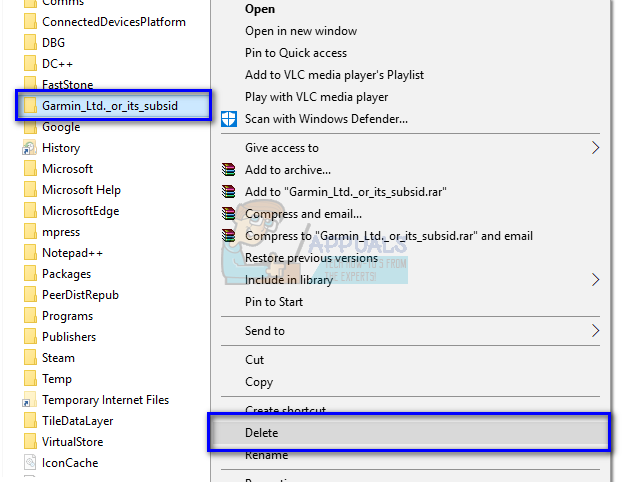Image resolution: width=628 pixels, height=482 pixels.
Task: Click WinRAR icon beside Compress and email
Action: coord(228,213)
